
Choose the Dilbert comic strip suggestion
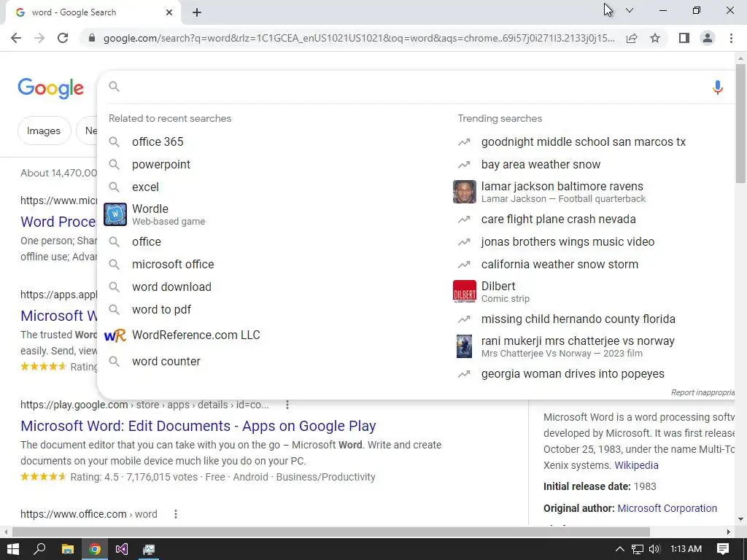(x=465, y=292)
